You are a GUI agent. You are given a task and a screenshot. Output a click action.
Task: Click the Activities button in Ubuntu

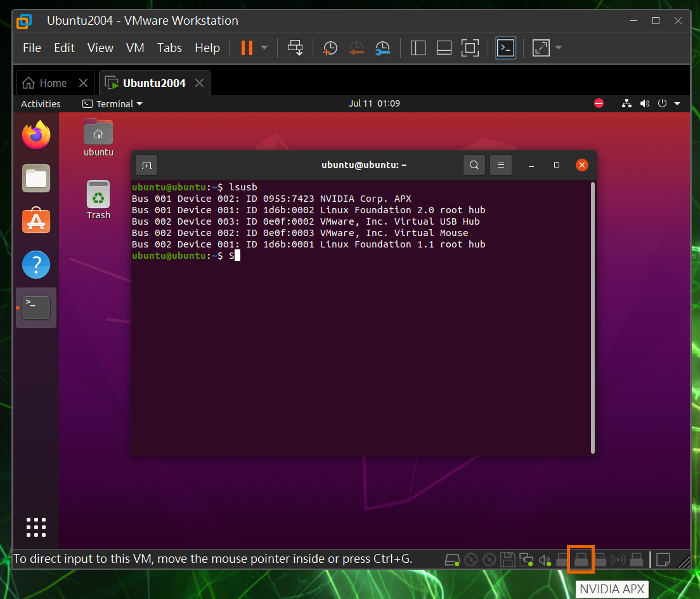click(41, 104)
